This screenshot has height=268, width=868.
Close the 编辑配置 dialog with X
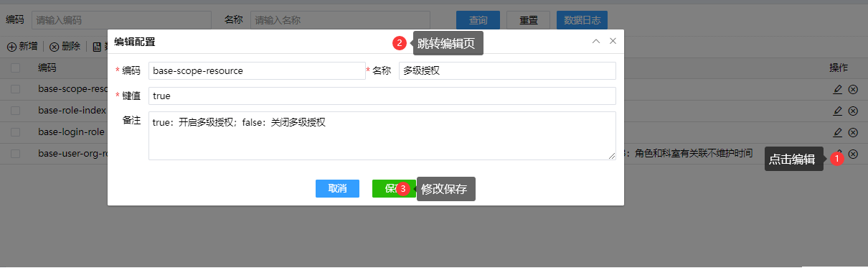(x=613, y=42)
